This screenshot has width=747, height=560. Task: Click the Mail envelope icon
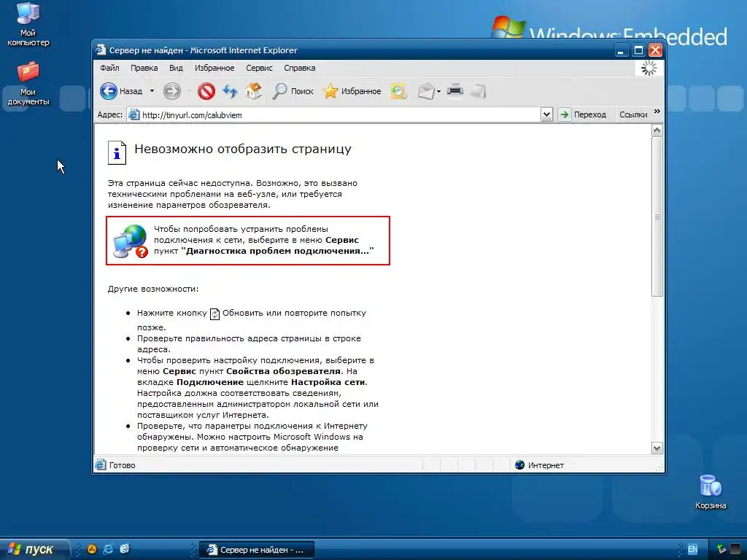(426, 91)
